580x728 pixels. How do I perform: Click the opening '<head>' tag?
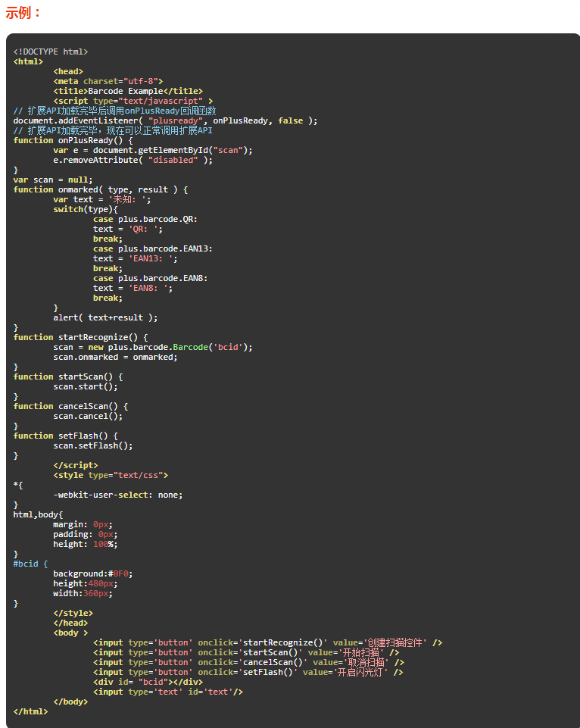68,71
